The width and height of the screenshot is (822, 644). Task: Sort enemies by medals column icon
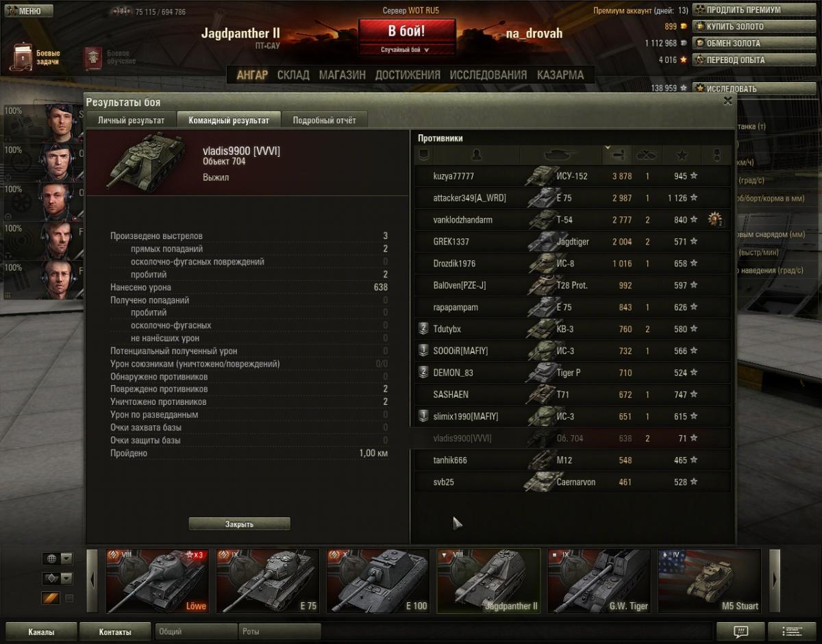point(717,155)
